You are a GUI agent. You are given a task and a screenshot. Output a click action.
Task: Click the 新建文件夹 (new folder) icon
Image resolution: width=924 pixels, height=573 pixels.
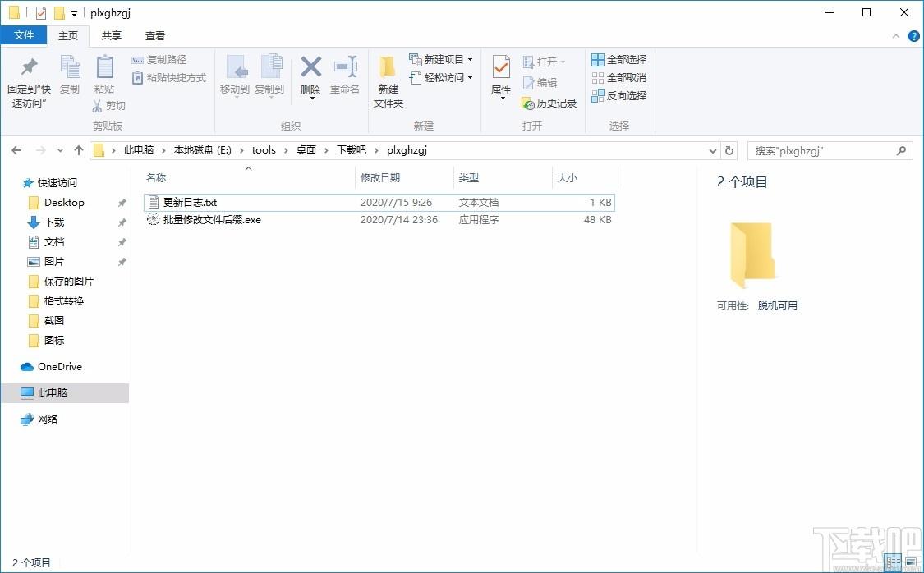pos(388,66)
